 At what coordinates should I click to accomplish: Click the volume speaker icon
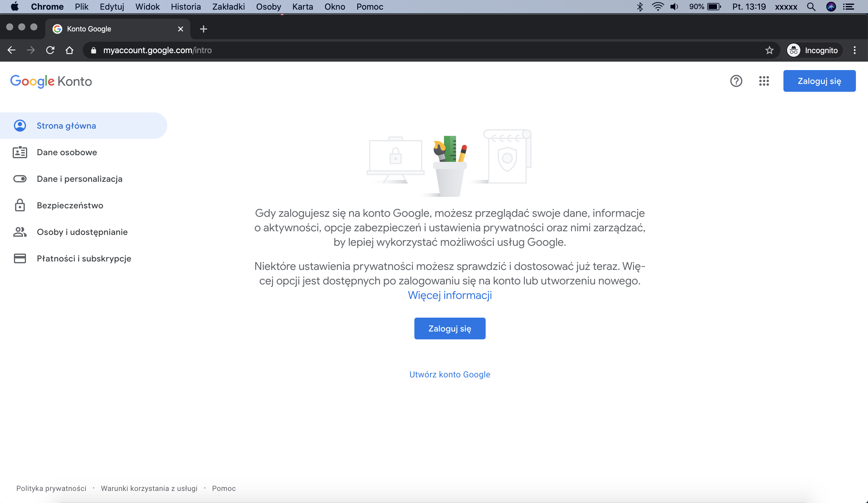tap(674, 7)
